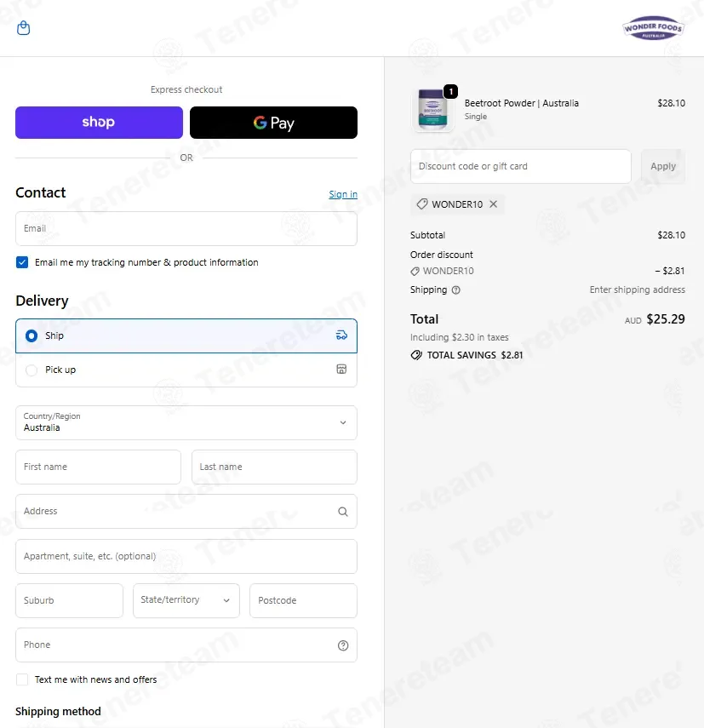Click the tag icon beside order discount WONDER10
The width and height of the screenshot is (704, 728).
(415, 271)
